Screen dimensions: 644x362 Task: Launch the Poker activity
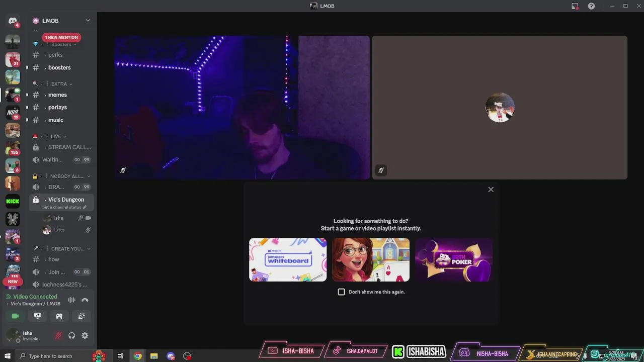tap(454, 259)
